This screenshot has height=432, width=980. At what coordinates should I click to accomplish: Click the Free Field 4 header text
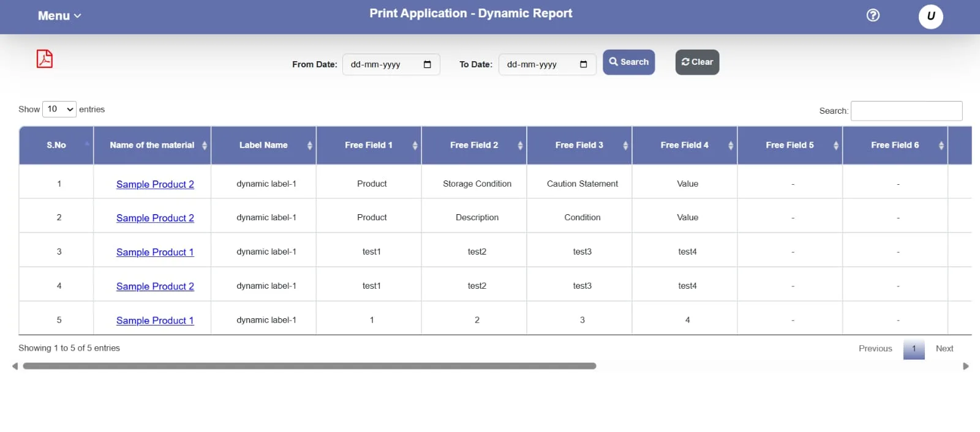coord(685,145)
